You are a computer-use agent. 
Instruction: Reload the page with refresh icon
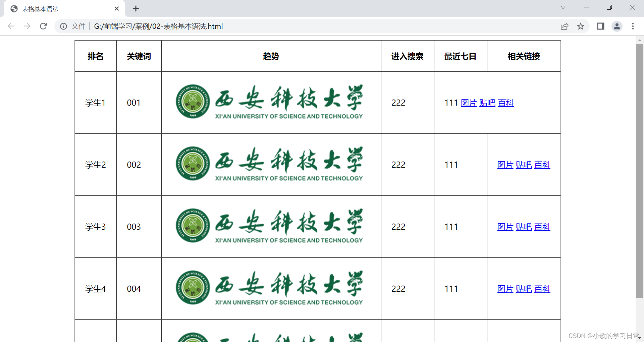tap(43, 26)
